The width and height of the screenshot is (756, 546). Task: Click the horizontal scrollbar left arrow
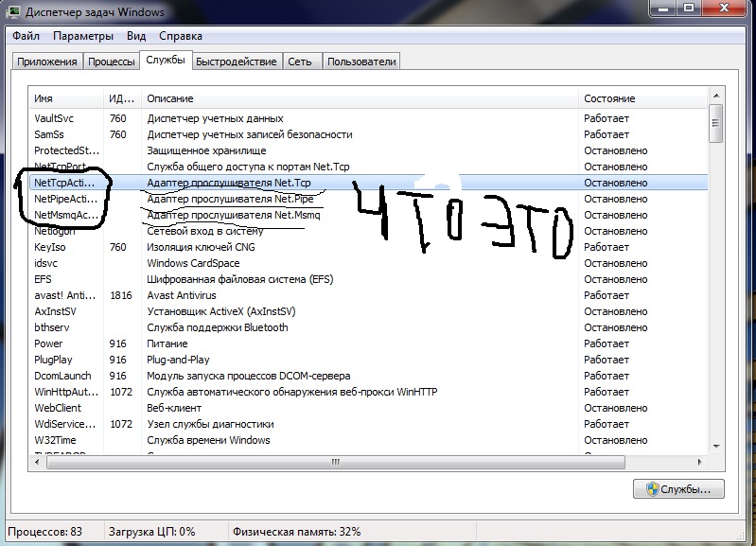[x=37, y=462]
